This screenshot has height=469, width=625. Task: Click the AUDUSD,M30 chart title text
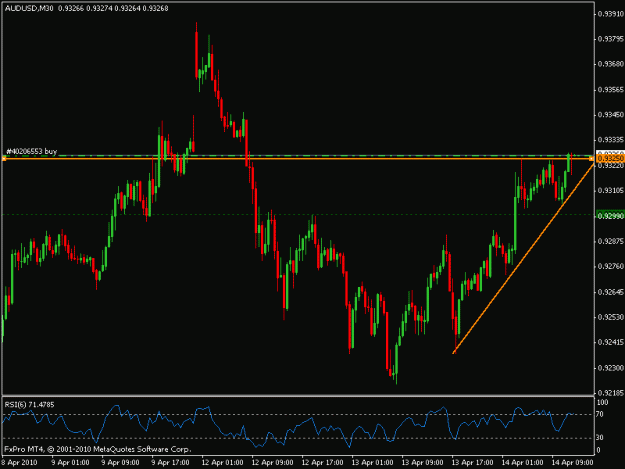[x=29, y=8]
